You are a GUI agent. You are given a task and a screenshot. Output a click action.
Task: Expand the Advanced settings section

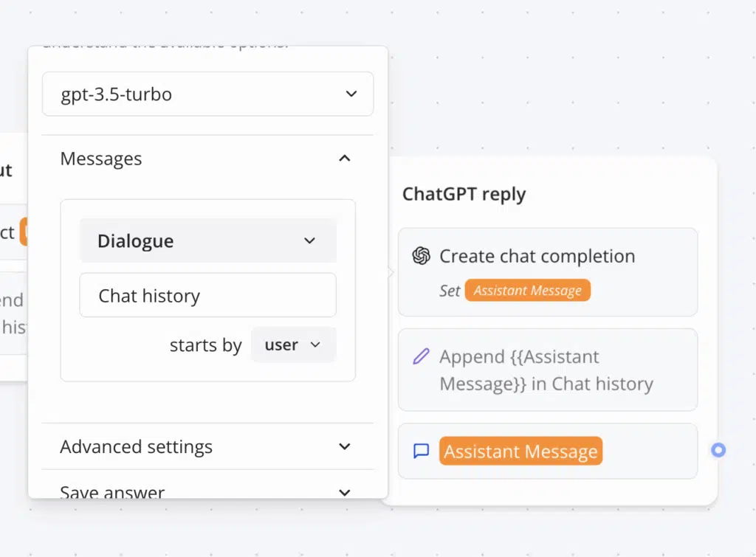coord(207,446)
